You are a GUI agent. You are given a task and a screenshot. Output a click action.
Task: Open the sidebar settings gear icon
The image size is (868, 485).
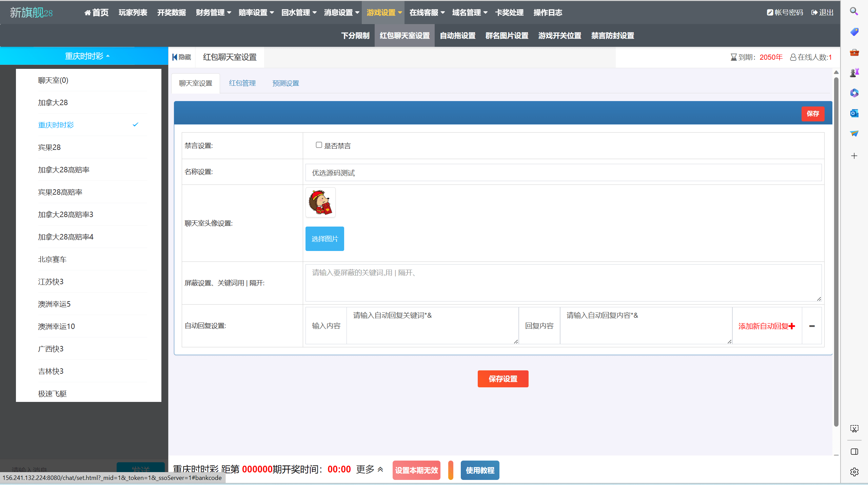coord(854,472)
